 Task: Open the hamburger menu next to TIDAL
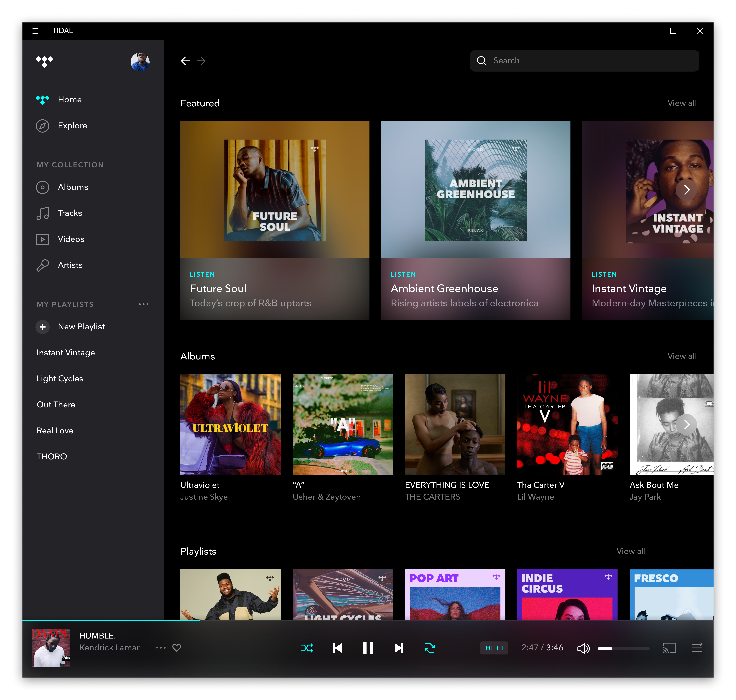35,31
